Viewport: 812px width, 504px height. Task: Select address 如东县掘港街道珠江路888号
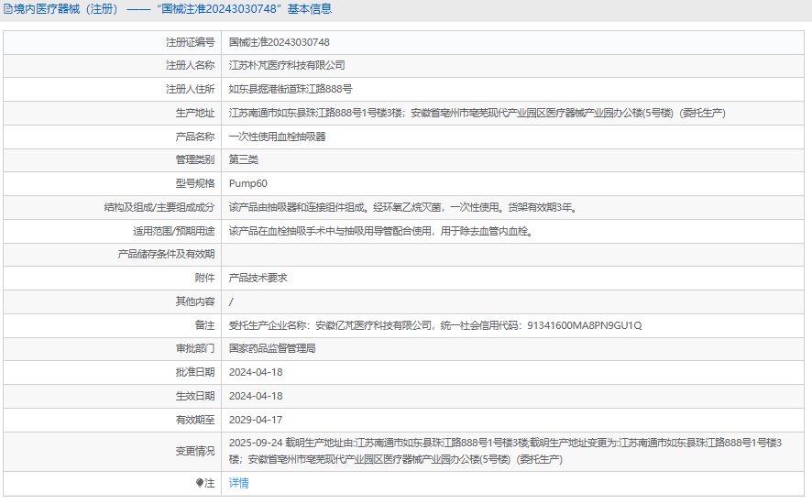(x=291, y=89)
